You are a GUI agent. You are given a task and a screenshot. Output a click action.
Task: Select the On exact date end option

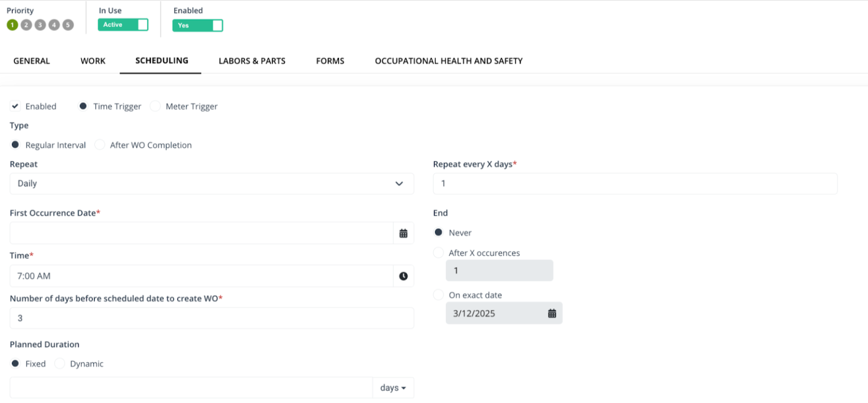pos(439,294)
